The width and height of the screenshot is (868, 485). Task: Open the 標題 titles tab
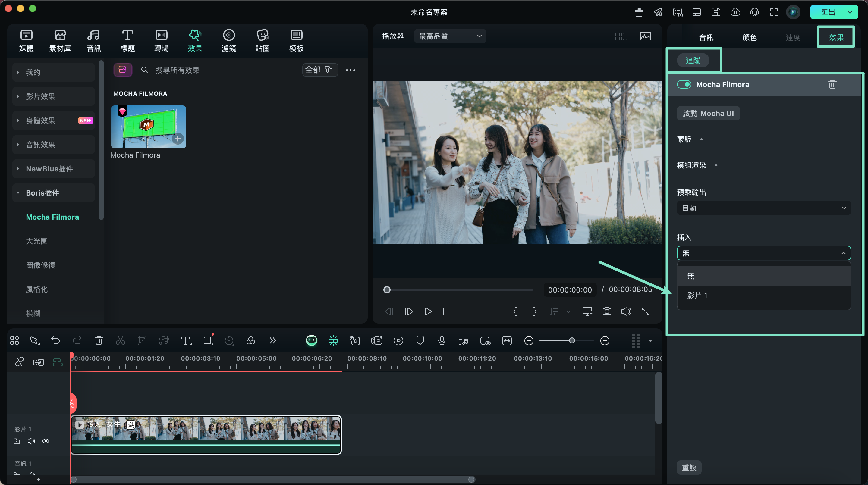tap(127, 40)
